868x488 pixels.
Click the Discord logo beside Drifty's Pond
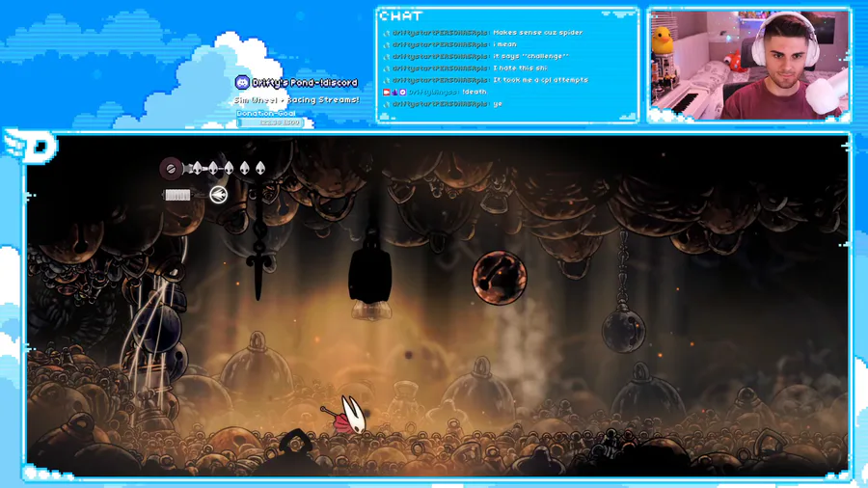click(x=242, y=83)
